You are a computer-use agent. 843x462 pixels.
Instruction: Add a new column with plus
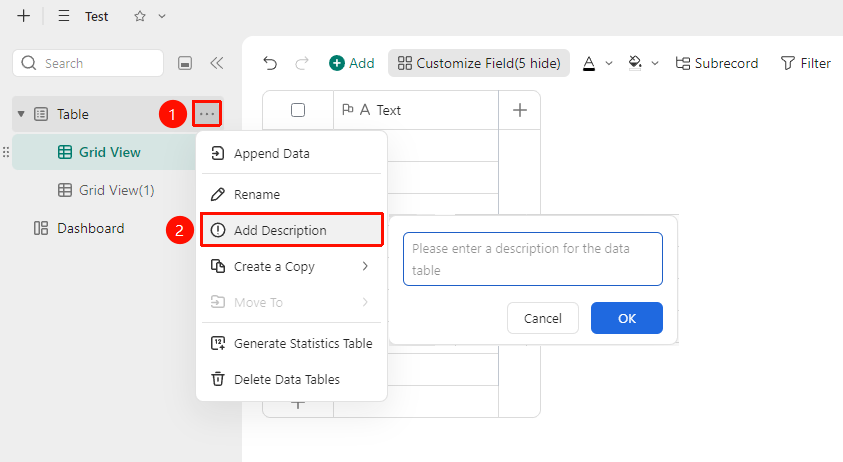click(x=519, y=110)
